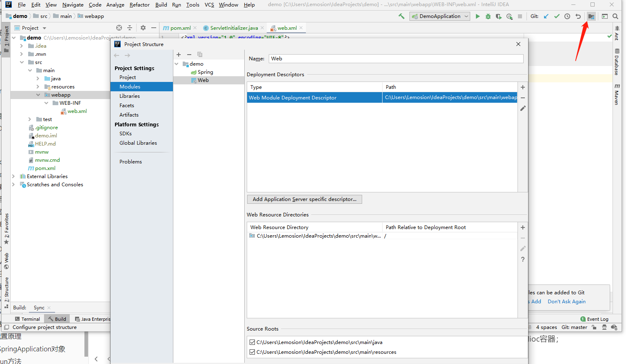
Task: Expand Scratches and Consoles node
Action: coord(13,185)
